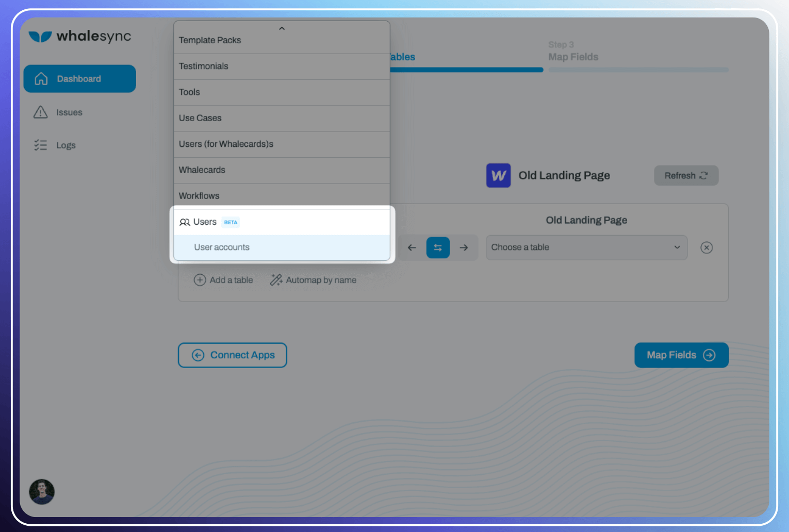
Task: Click the Webflow W app icon
Action: click(498, 175)
